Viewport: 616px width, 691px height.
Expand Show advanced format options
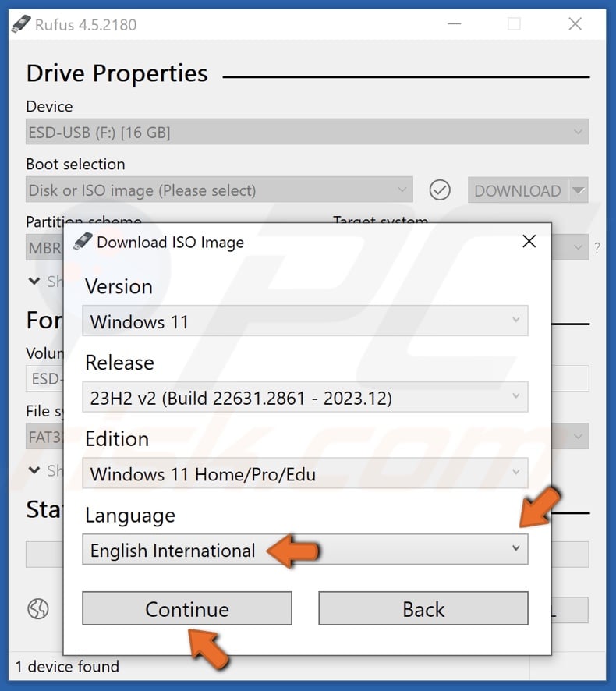(x=34, y=470)
